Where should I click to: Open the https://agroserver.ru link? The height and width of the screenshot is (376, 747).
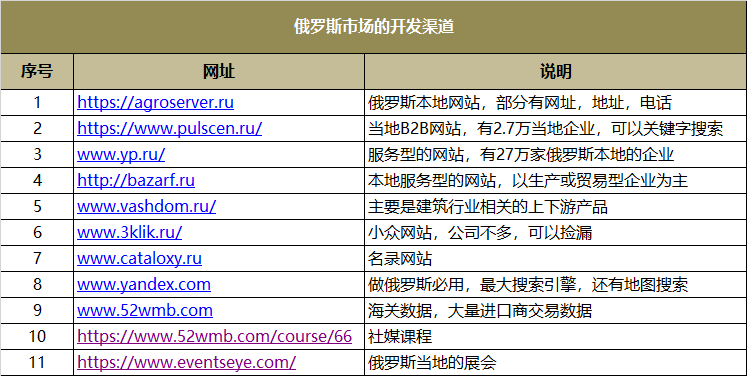tap(155, 102)
